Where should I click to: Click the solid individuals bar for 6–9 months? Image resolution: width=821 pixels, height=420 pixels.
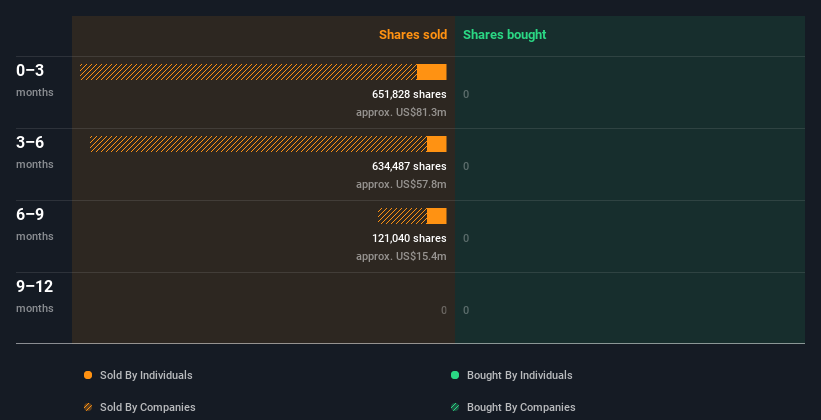click(437, 216)
